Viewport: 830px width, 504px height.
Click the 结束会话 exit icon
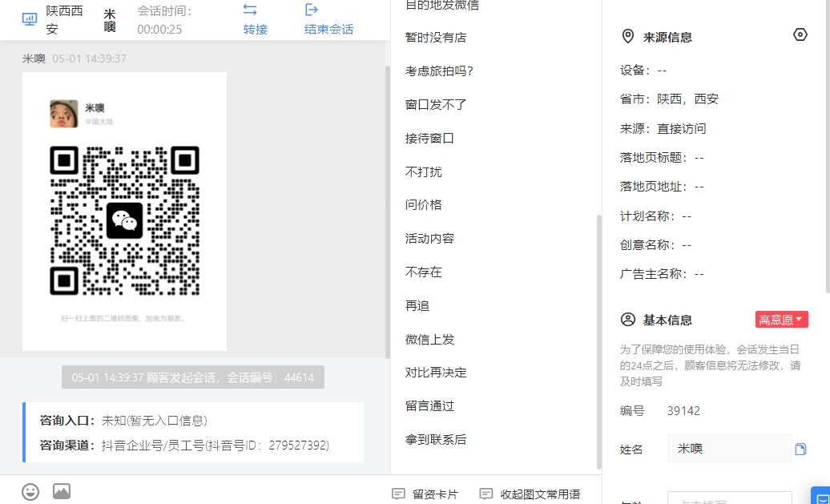pos(312,10)
